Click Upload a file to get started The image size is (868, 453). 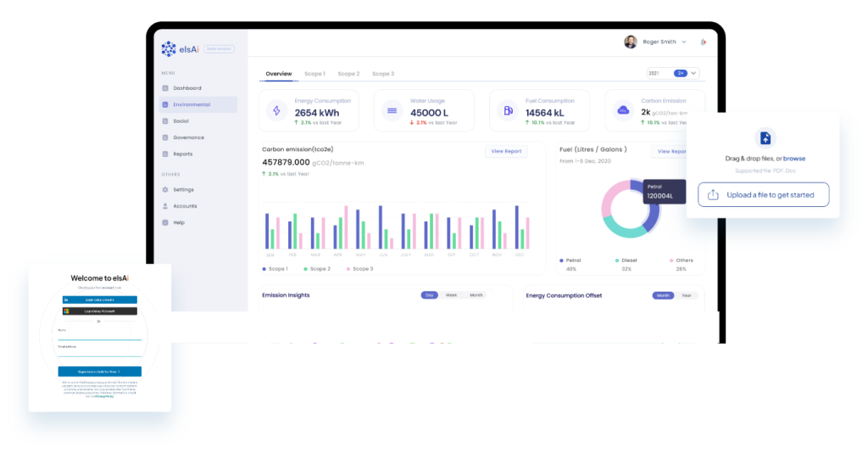(x=763, y=194)
